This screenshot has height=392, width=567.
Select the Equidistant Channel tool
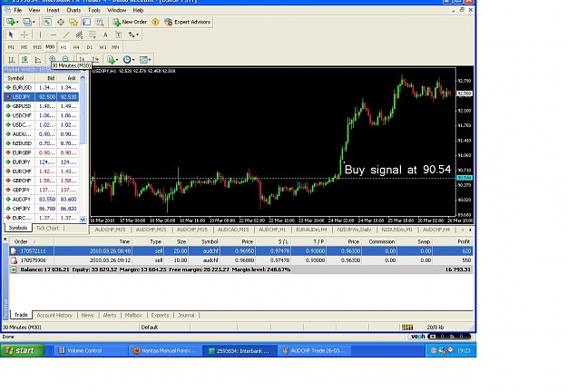(x=79, y=34)
